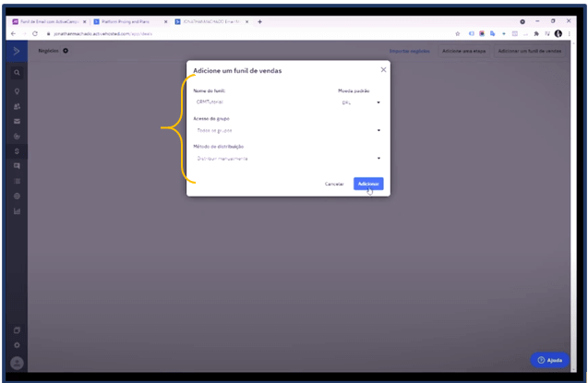Switch to Funil de Email browser tab
Viewport: 588px width, 383px height.
[x=46, y=21]
